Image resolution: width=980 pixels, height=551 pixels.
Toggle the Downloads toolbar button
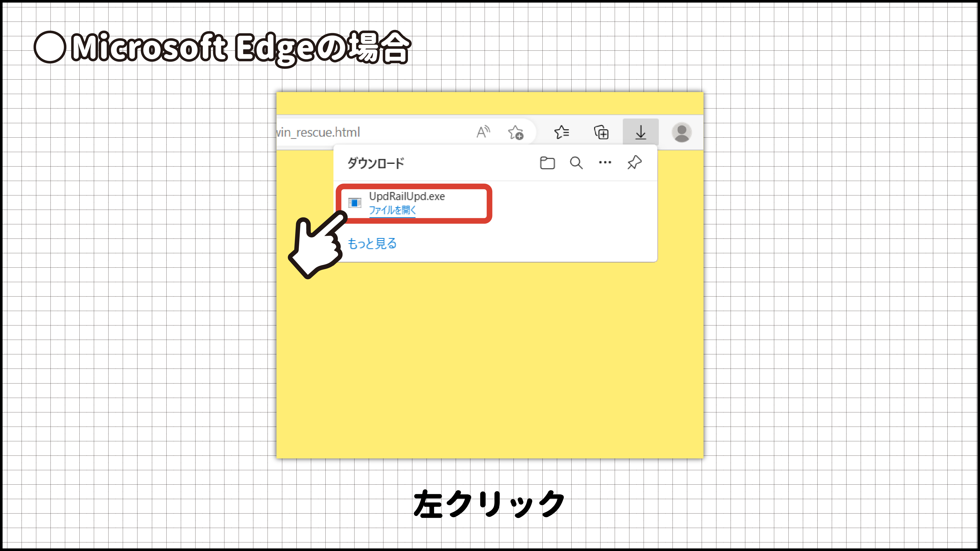click(641, 132)
